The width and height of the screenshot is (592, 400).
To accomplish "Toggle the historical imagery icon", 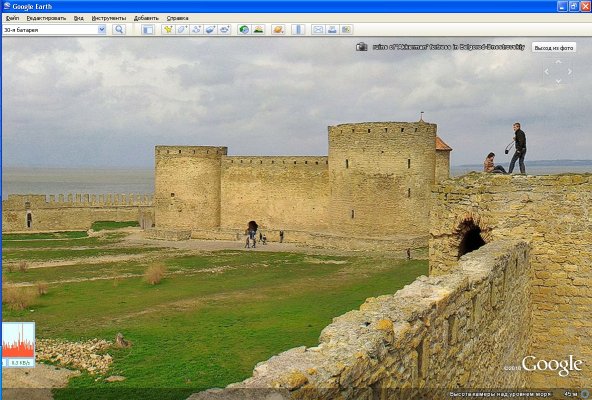I will click(x=244, y=29).
